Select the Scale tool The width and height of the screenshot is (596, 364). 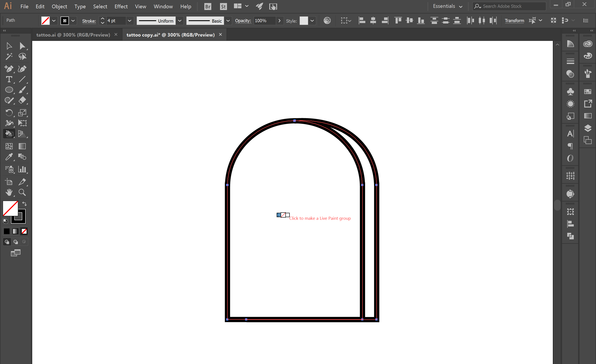(x=22, y=112)
